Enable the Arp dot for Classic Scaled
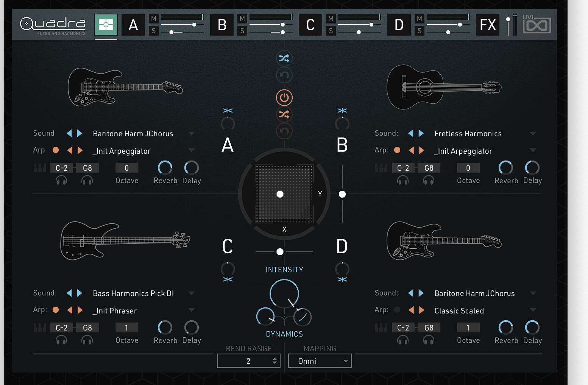588x385 pixels. tap(397, 310)
